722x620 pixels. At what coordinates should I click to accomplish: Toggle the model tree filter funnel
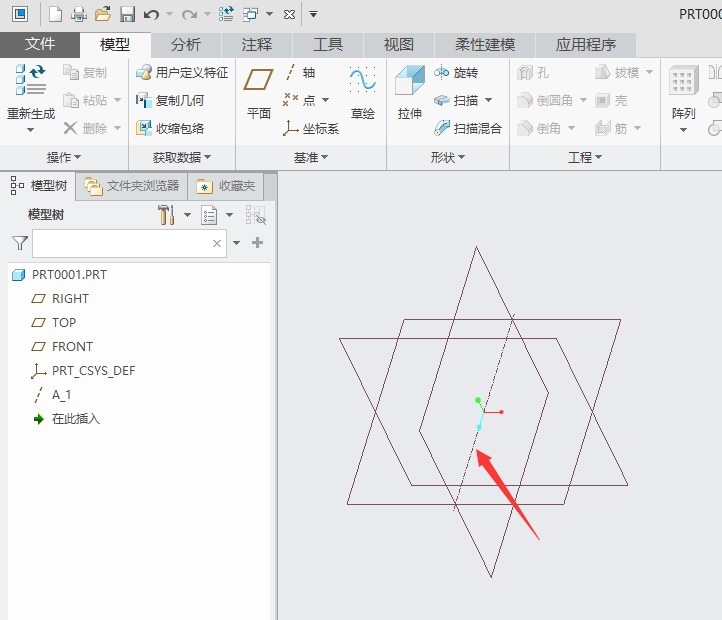click(20, 243)
